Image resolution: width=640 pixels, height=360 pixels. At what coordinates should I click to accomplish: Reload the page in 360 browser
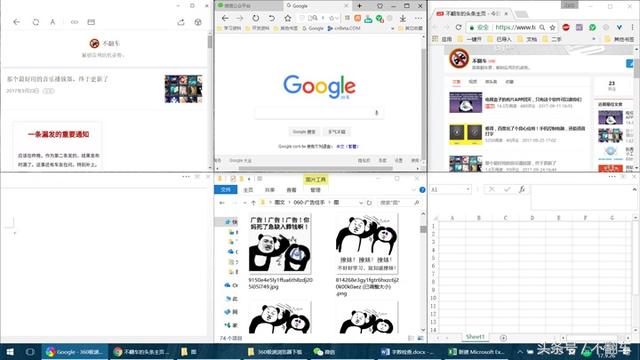click(x=256, y=18)
